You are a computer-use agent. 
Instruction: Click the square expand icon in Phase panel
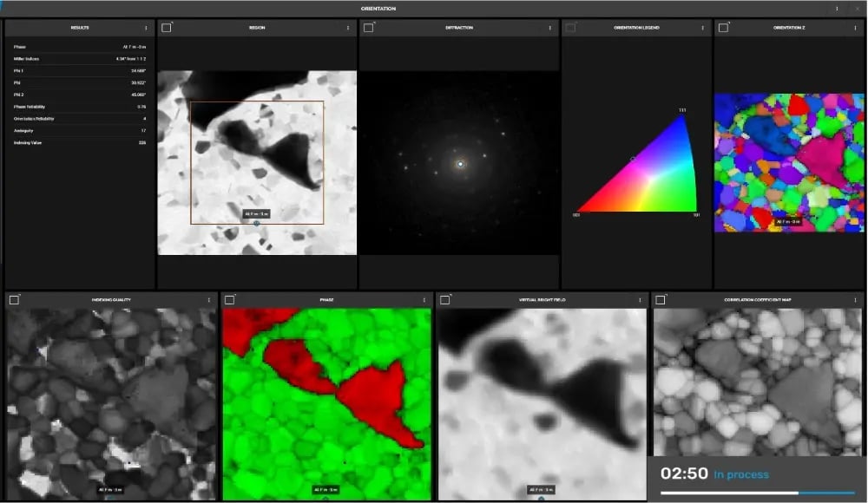pyautogui.click(x=229, y=300)
